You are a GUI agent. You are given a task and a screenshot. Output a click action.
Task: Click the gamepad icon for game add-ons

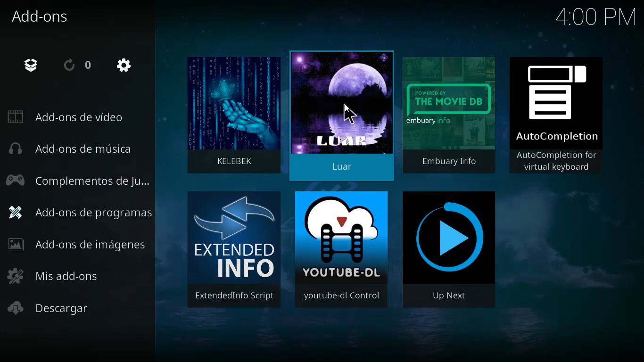16,180
